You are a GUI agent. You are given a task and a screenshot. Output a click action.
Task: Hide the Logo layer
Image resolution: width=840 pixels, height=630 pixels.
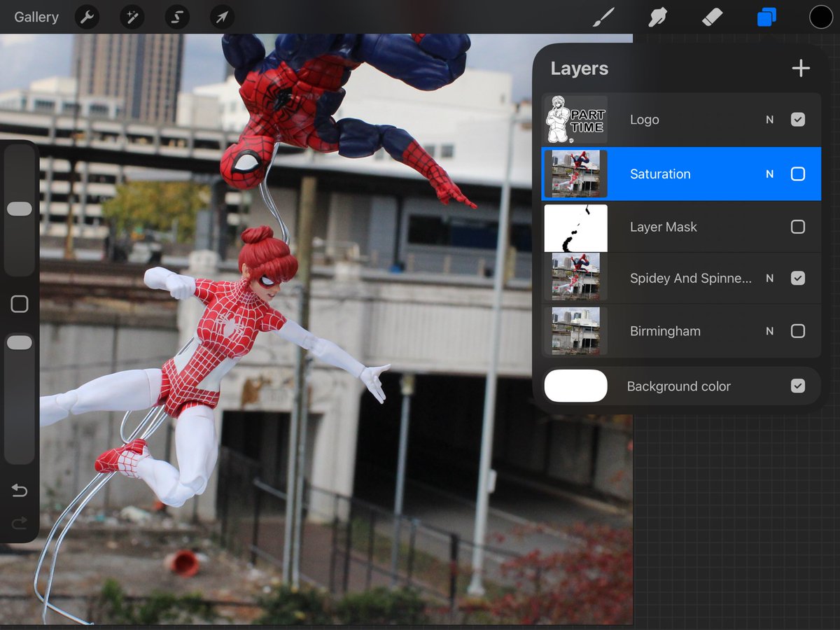798,120
